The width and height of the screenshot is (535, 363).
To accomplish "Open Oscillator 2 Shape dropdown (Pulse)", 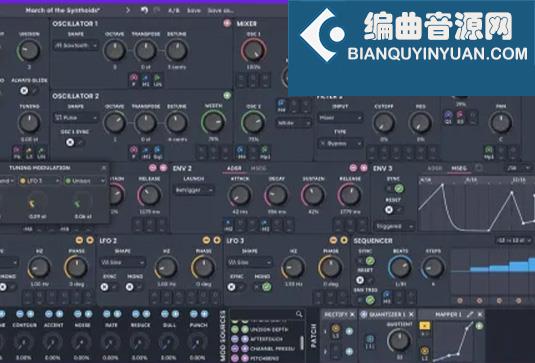I will tap(75, 118).
